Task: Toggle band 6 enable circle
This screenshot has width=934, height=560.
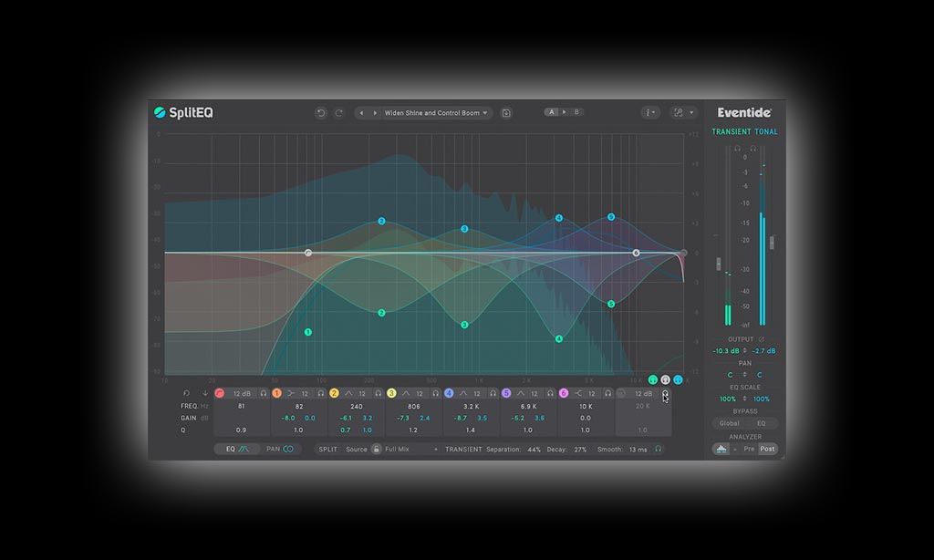Action: (564, 393)
